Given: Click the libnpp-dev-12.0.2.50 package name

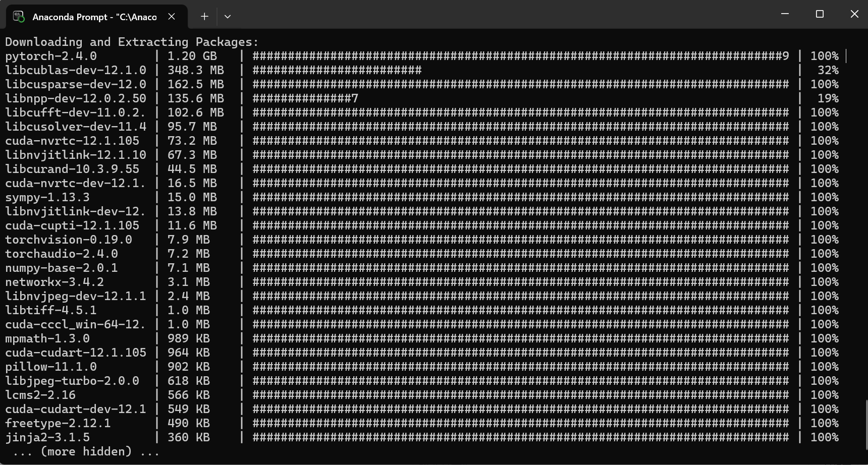Looking at the screenshot, I should pyautogui.click(x=76, y=98).
